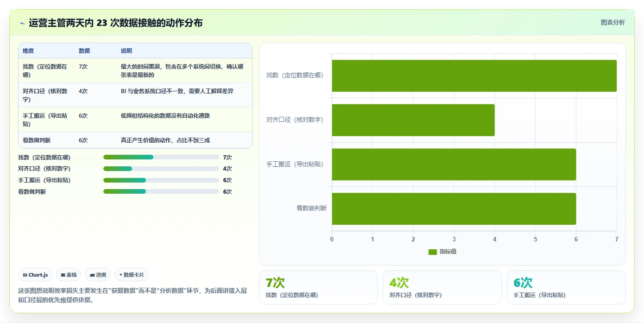Click the 图表分析 label in the header
Screen dimensions: 644x323
click(612, 22)
